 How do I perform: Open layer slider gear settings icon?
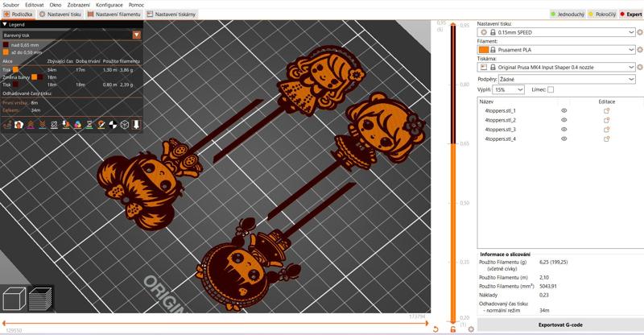[471, 329]
